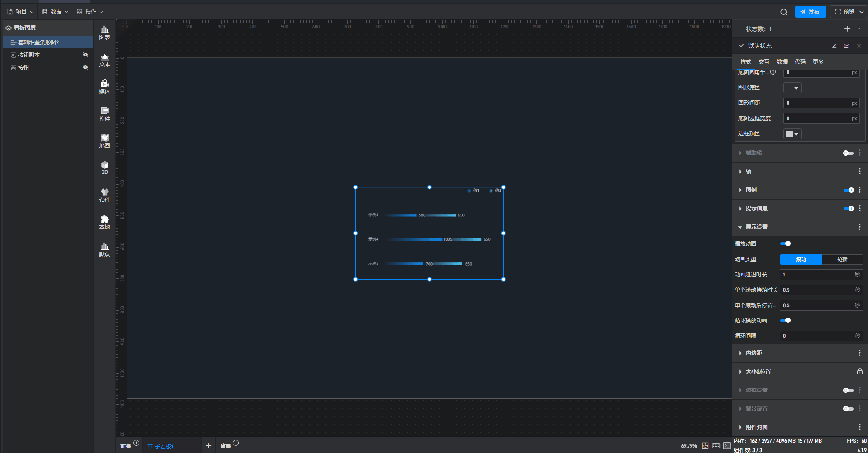
Task: Select 基础堆叠条形图2 layer in the list
Action: pos(47,42)
